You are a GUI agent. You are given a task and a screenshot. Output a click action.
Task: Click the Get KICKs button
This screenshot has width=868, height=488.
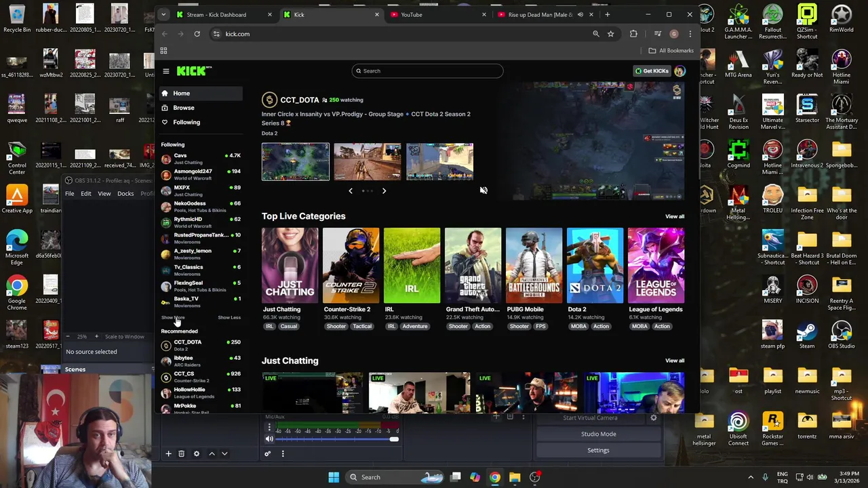pos(652,71)
